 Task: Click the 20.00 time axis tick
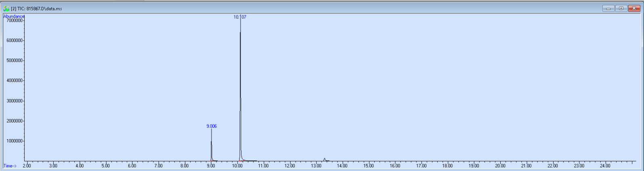(500, 166)
